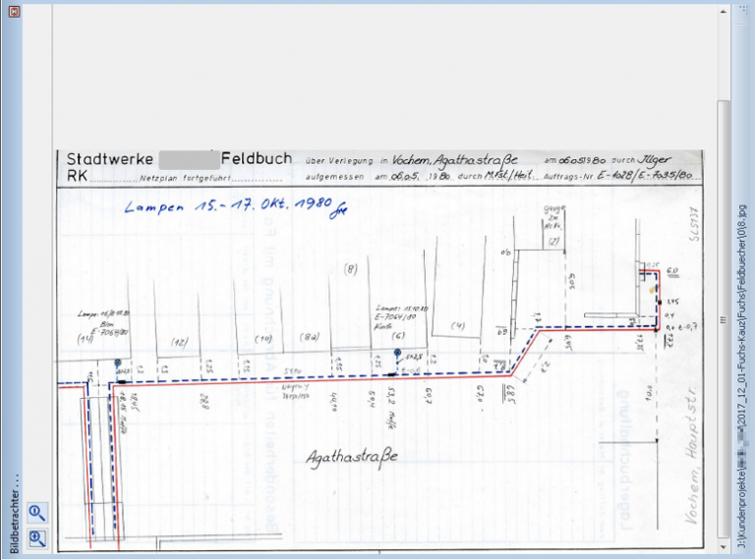Close the Bildbetrachter image viewer panel
Viewport: 755px width, 560px height.
[14, 12]
